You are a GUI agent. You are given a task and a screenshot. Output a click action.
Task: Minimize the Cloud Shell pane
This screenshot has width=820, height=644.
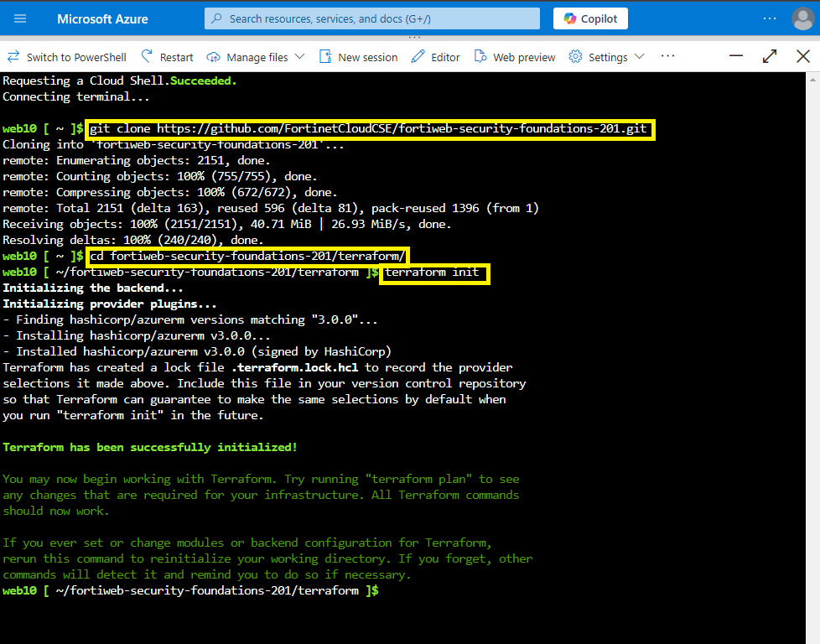pos(736,56)
